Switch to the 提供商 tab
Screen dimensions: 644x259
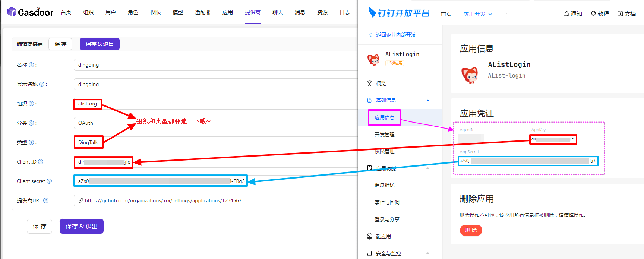click(252, 12)
